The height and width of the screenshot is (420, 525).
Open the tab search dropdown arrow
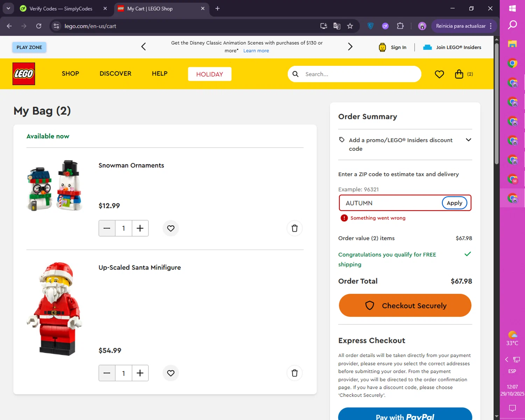pyautogui.click(x=8, y=8)
